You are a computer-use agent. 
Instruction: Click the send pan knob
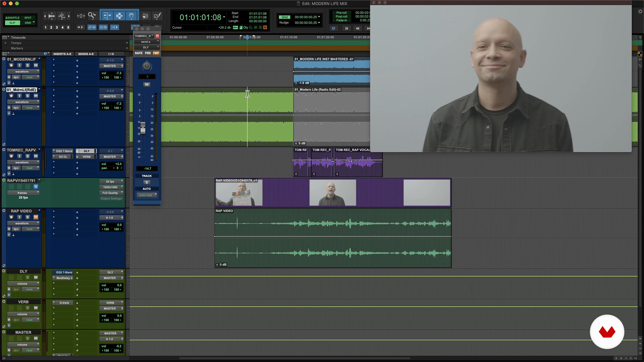tap(147, 66)
